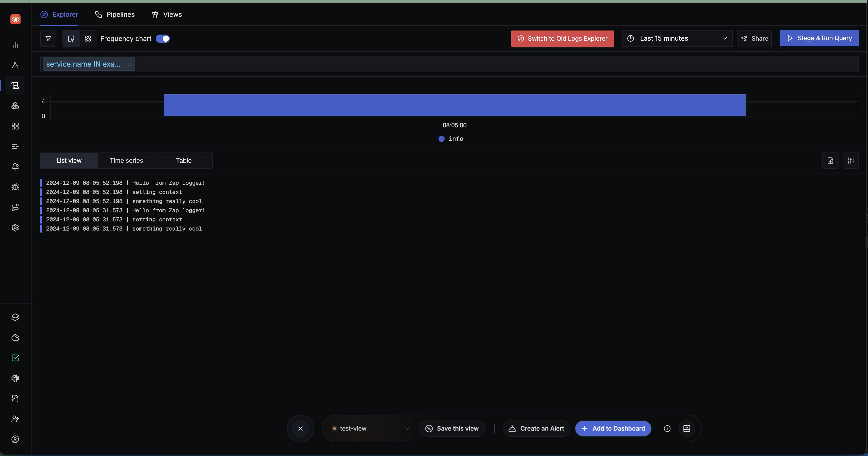This screenshot has height=456, width=868.
Task: Open log format options via the sliders icon
Action: [x=850, y=161]
